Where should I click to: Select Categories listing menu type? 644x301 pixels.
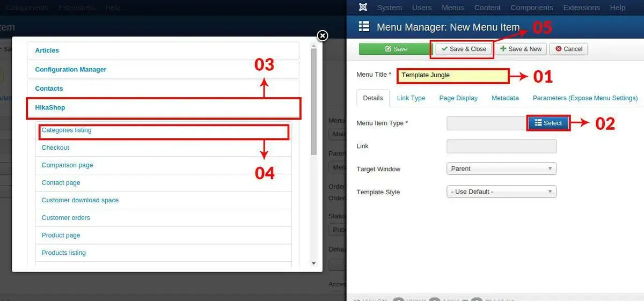point(163,130)
